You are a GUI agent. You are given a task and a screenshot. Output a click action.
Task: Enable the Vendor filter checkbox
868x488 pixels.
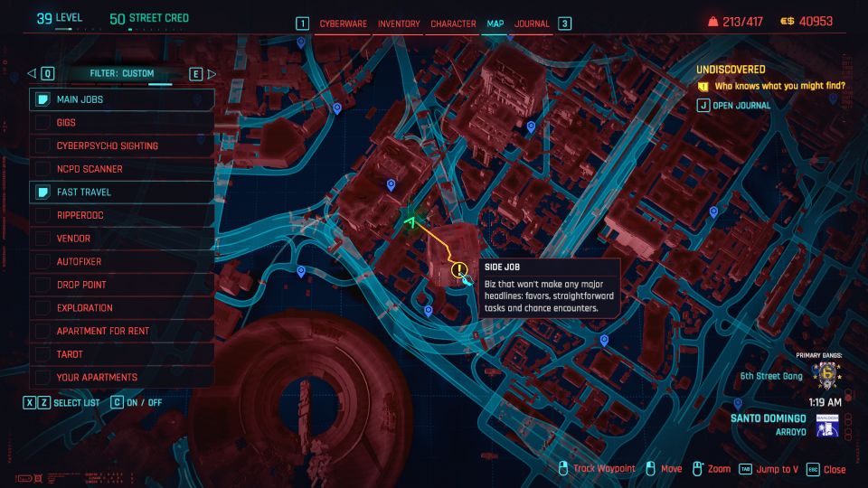pyautogui.click(x=42, y=239)
